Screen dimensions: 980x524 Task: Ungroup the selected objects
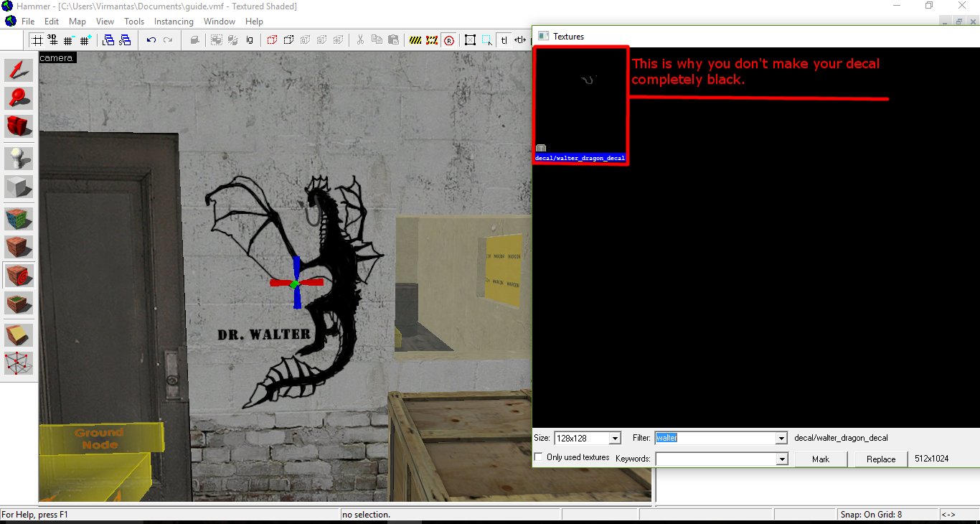click(x=232, y=40)
